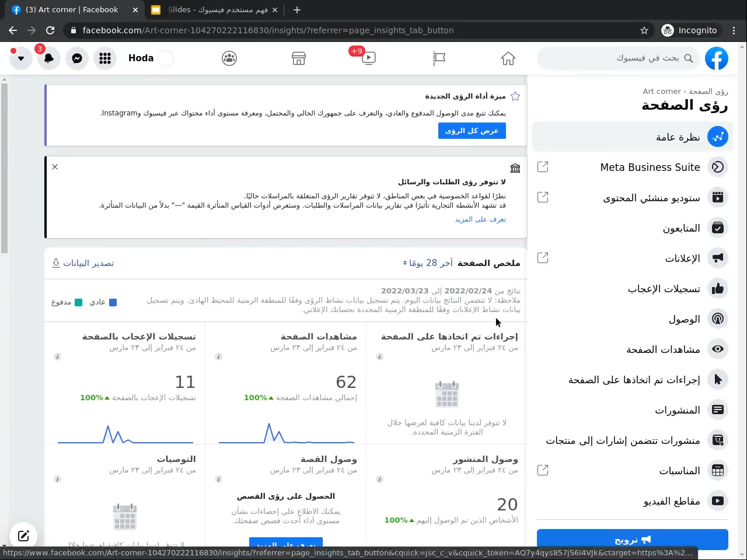This screenshot has width=747, height=560.
Task: Click the blue ترويج promote button
Action: (x=633, y=540)
